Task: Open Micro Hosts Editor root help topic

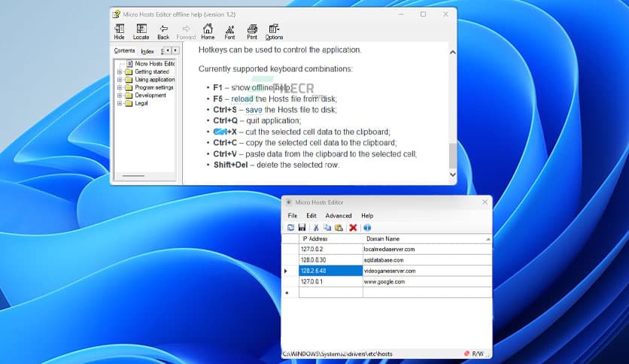Action: [x=154, y=64]
